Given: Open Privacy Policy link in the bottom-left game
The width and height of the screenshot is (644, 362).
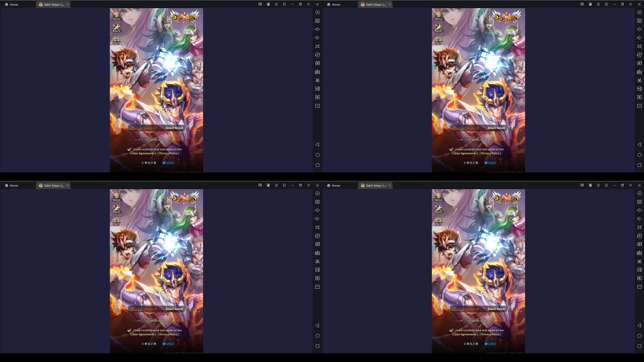Looking at the screenshot, I should click(168, 334).
